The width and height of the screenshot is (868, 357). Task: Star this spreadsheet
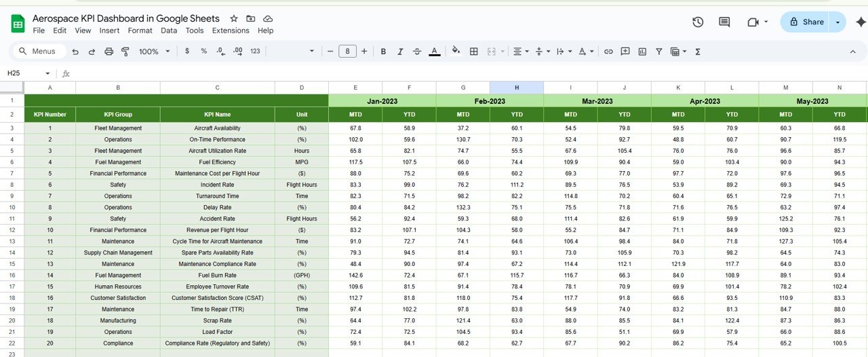point(234,18)
